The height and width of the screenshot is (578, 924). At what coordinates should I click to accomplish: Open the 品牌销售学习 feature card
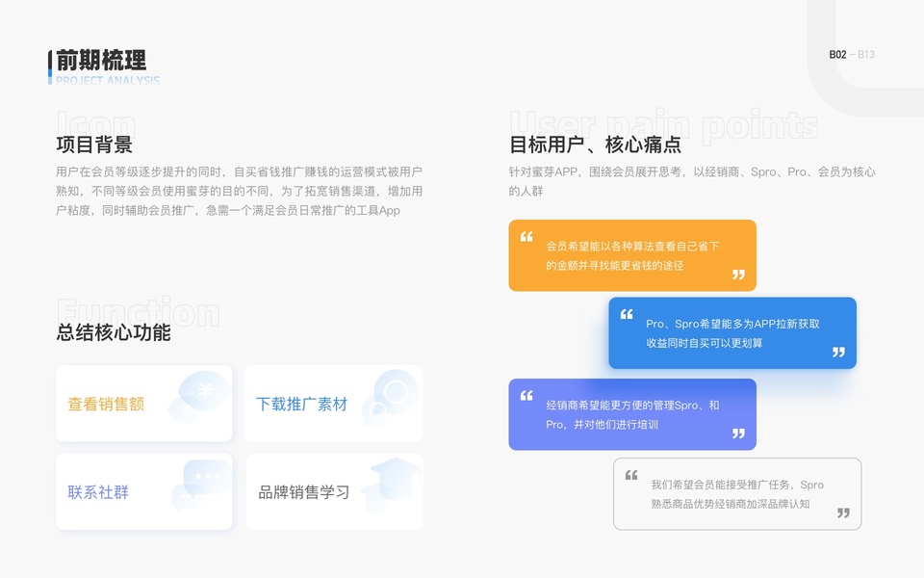pos(334,491)
